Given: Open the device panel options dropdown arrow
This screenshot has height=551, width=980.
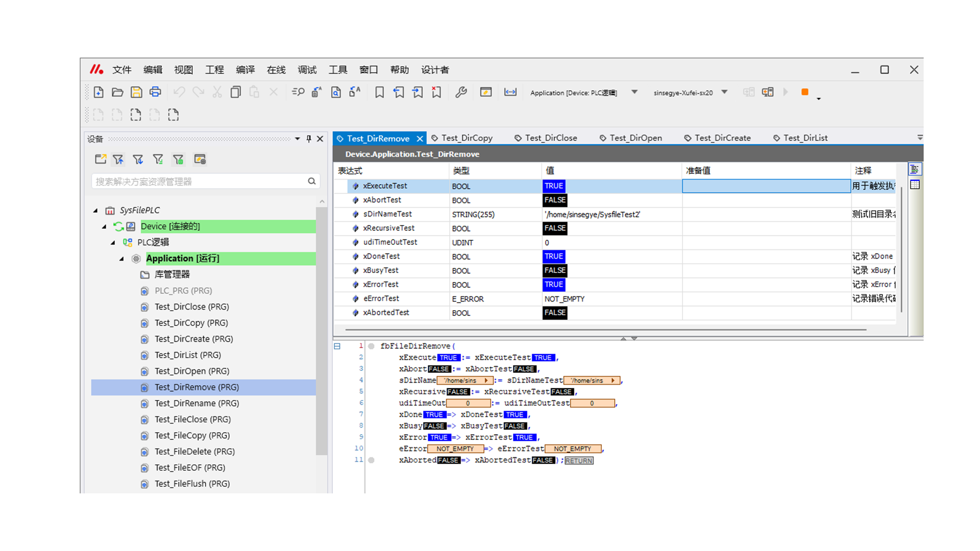Looking at the screenshot, I should pos(298,139).
